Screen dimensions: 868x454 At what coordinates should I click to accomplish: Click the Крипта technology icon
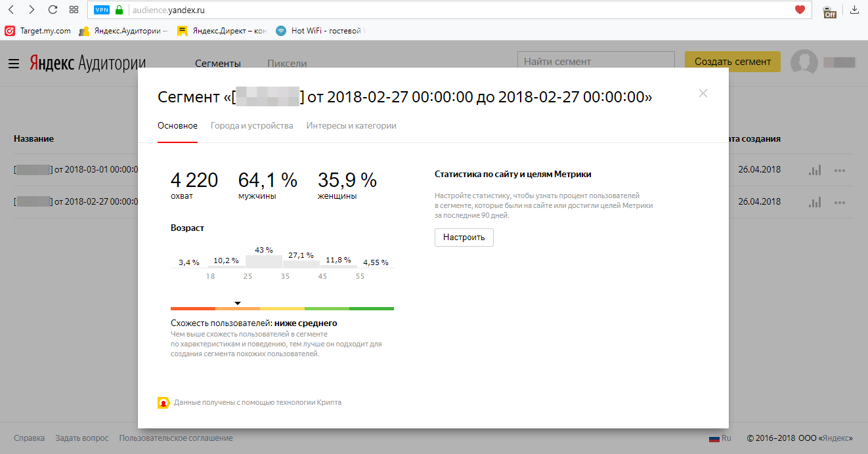coord(163,403)
